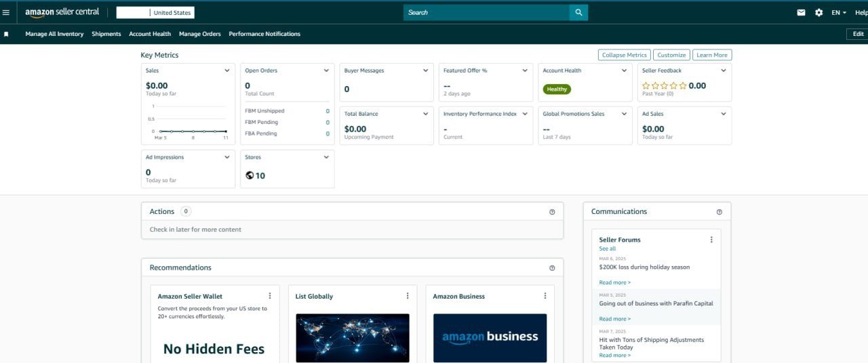Image resolution: width=868 pixels, height=363 pixels.
Task: Open the Amazon Business card options menu
Action: [x=545, y=296]
